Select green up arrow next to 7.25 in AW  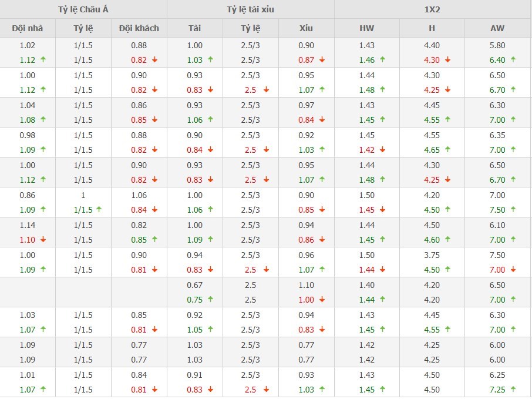click(513, 390)
